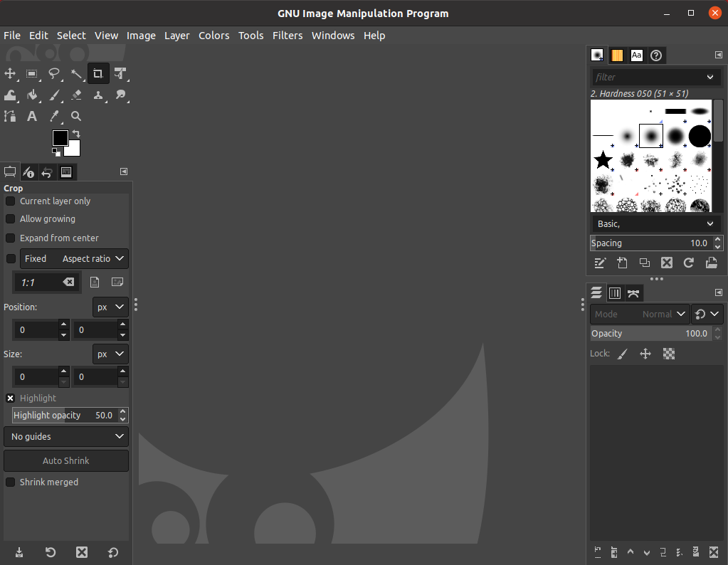The width and height of the screenshot is (728, 565).
Task: Open the Text tool
Action: tap(31, 116)
